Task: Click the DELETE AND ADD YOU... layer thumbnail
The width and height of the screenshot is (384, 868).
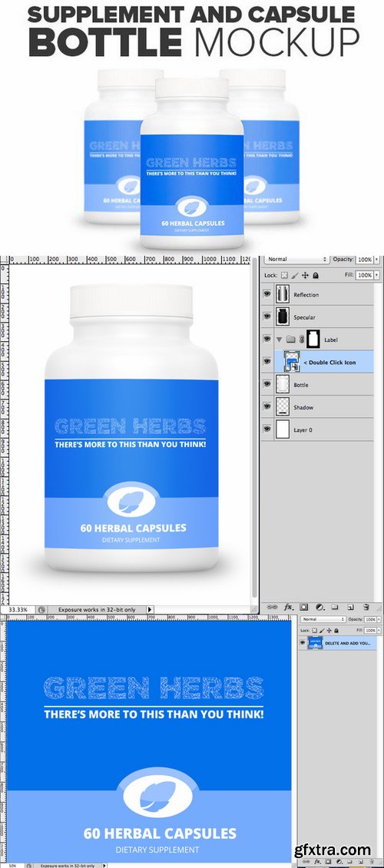Action: click(x=316, y=644)
